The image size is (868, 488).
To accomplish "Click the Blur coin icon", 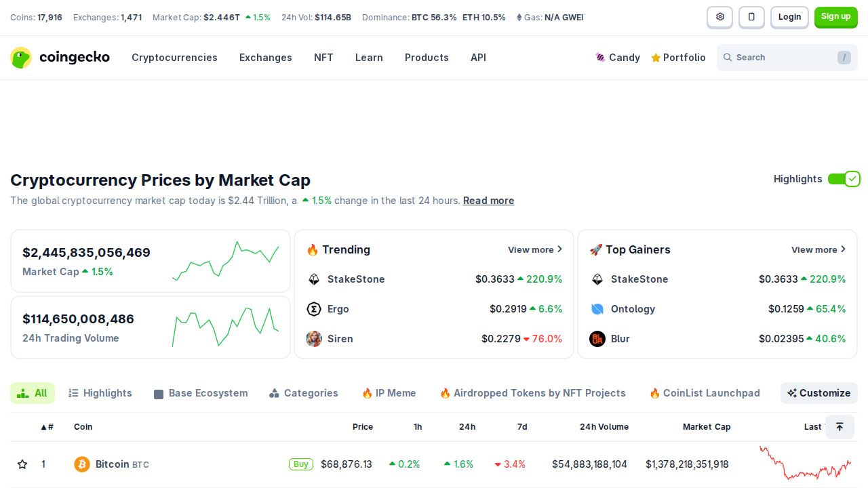I will [597, 339].
